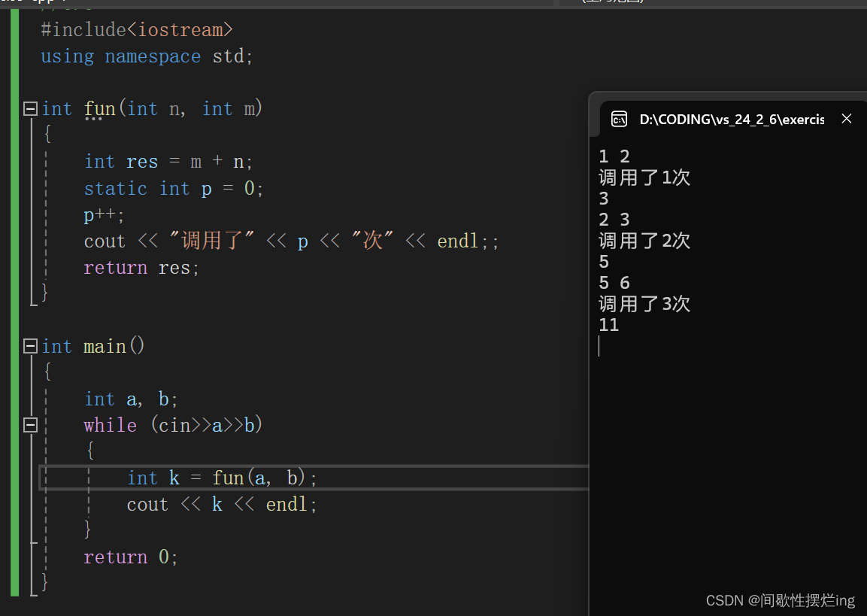
Task: Click console input line '1 2'
Action: tap(614, 156)
